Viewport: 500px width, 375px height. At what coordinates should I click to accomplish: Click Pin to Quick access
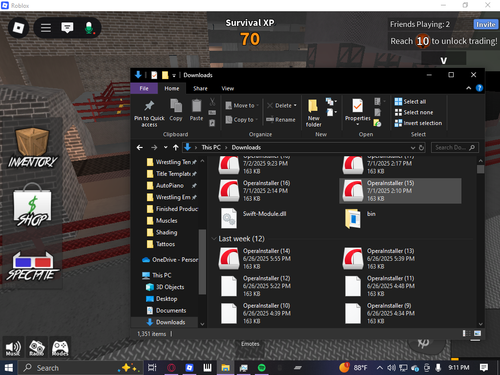pos(149,113)
